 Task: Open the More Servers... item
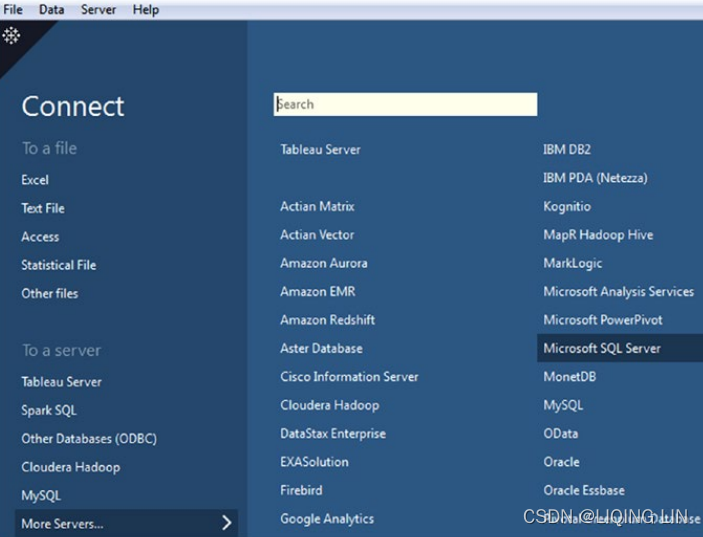(x=126, y=523)
